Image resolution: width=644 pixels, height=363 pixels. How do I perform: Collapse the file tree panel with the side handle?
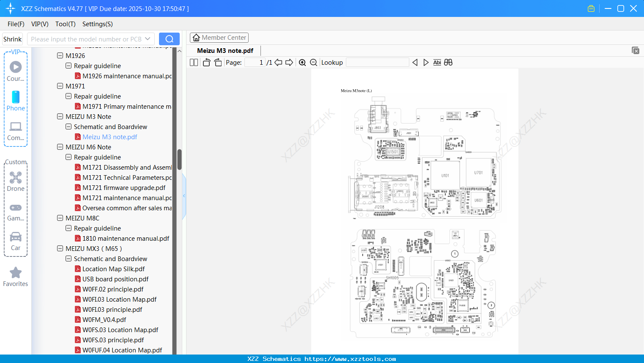click(184, 196)
